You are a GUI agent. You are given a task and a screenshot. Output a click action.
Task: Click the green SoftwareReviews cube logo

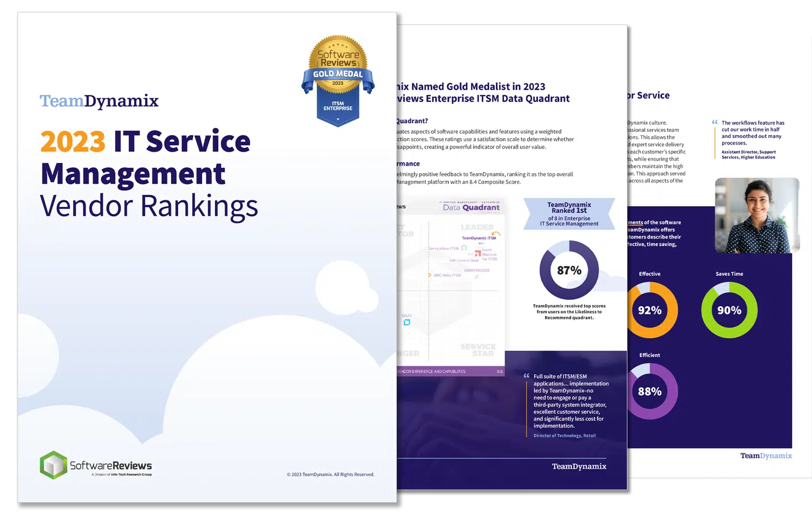(53, 465)
